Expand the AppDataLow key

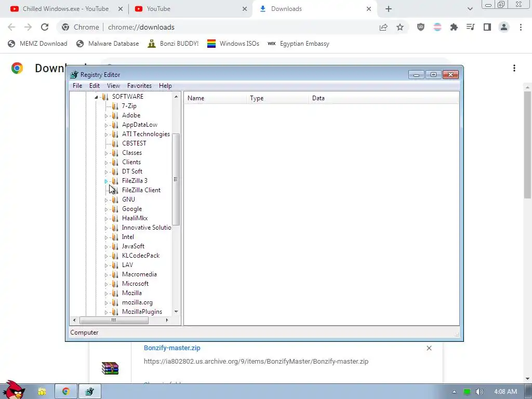point(106,125)
